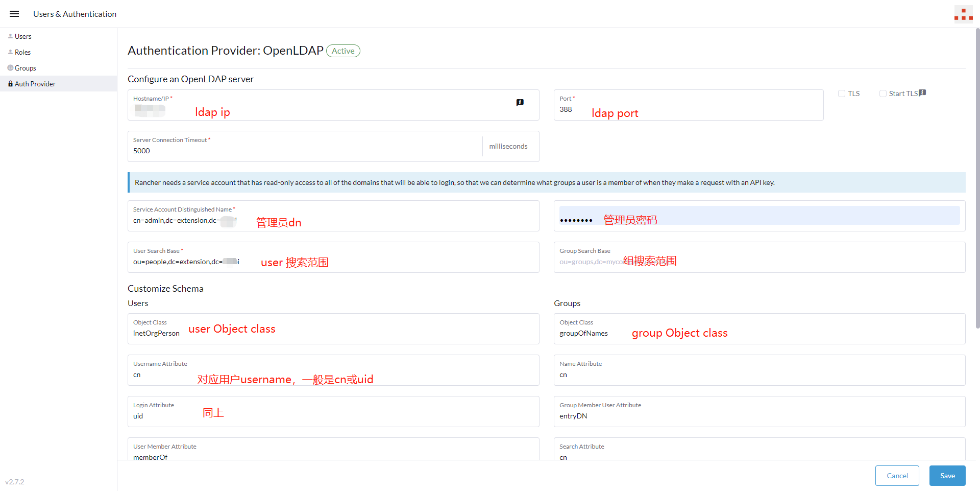
Task: Click the Search Attribute field
Action: coord(759,449)
